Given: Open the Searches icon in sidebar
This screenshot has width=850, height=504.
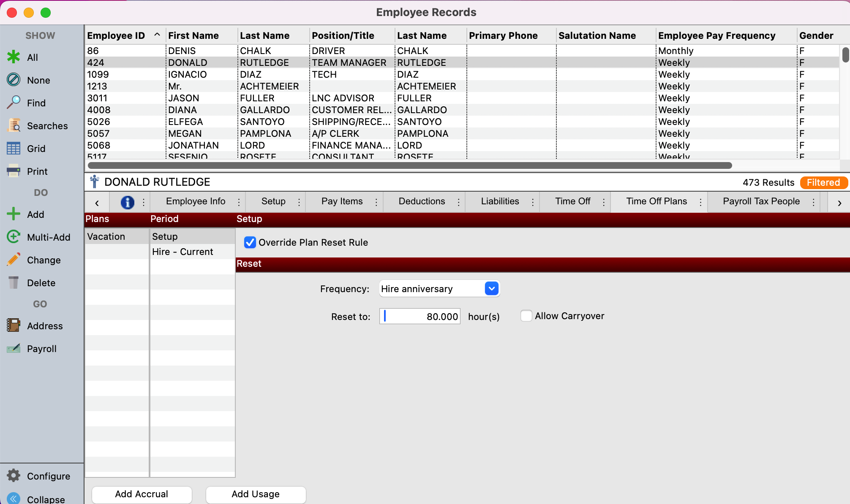Looking at the screenshot, I should click(x=14, y=125).
